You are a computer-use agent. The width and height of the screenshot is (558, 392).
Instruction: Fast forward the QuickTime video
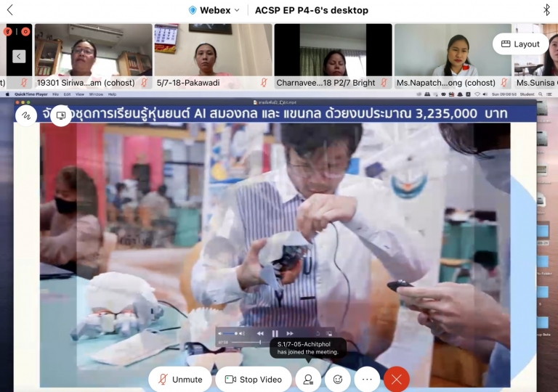(x=290, y=333)
